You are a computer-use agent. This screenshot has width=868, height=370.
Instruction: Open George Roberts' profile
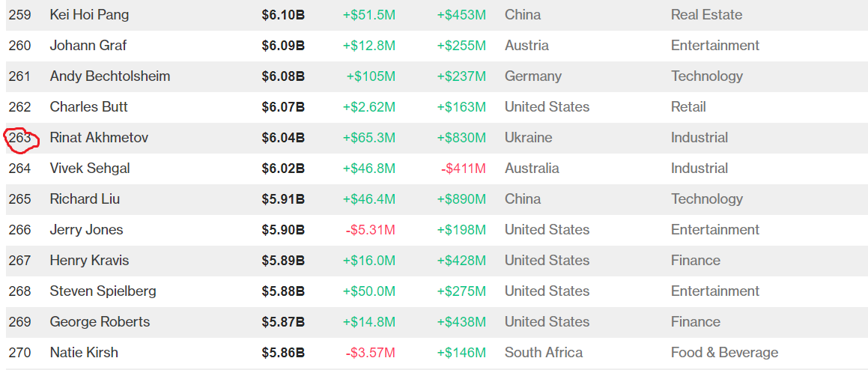point(100,322)
